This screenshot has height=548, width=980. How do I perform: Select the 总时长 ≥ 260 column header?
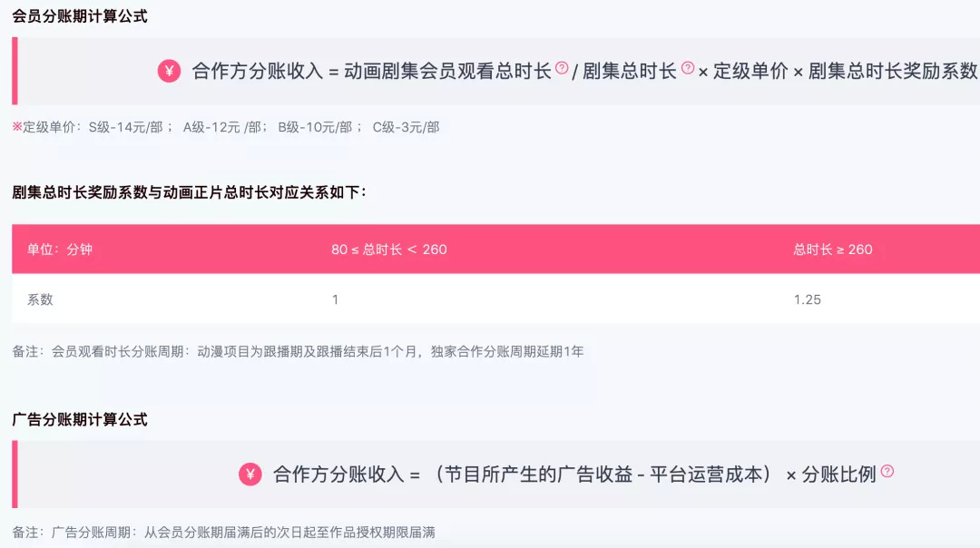(x=833, y=249)
